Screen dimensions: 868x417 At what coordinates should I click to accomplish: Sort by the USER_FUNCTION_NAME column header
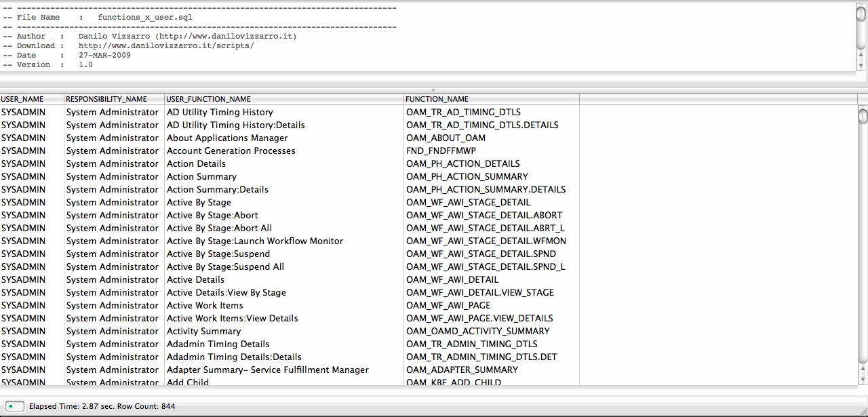point(284,99)
